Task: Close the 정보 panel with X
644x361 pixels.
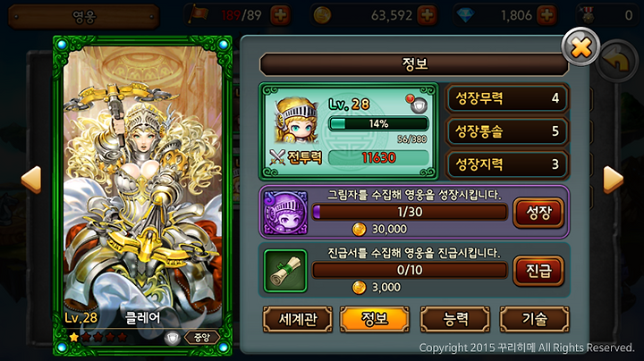Action: tap(580, 46)
